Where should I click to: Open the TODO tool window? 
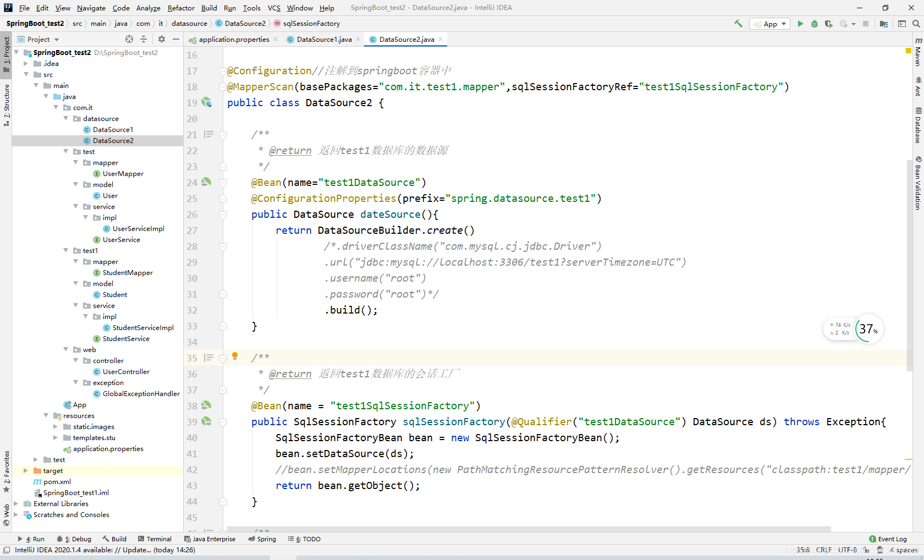pyautogui.click(x=304, y=539)
